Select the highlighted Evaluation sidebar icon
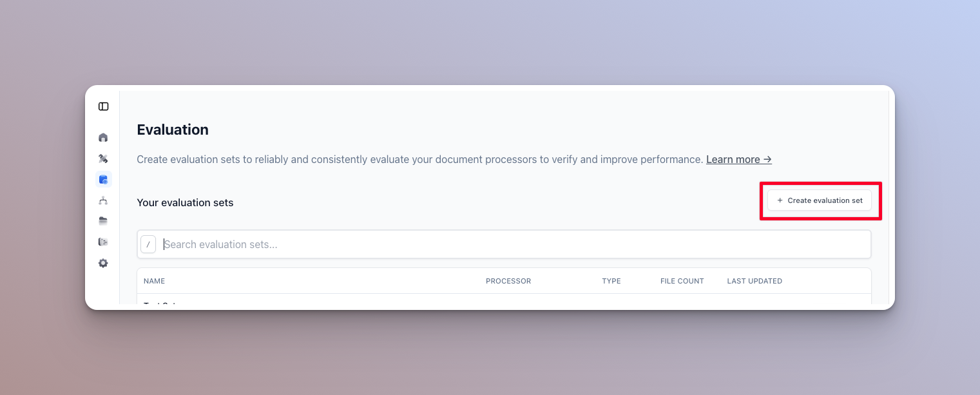The height and width of the screenshot is (395, 980). click(x=103, y=179)
